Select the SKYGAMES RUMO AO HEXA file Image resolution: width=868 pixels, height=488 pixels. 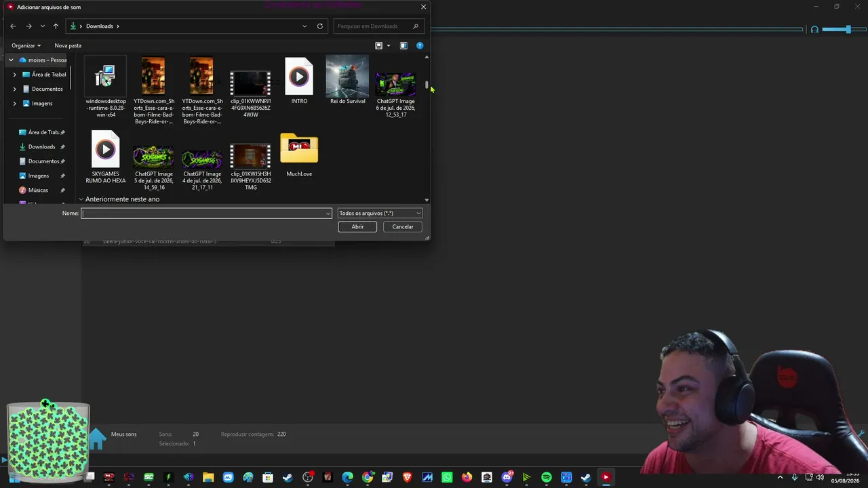(x=106, y=157)
